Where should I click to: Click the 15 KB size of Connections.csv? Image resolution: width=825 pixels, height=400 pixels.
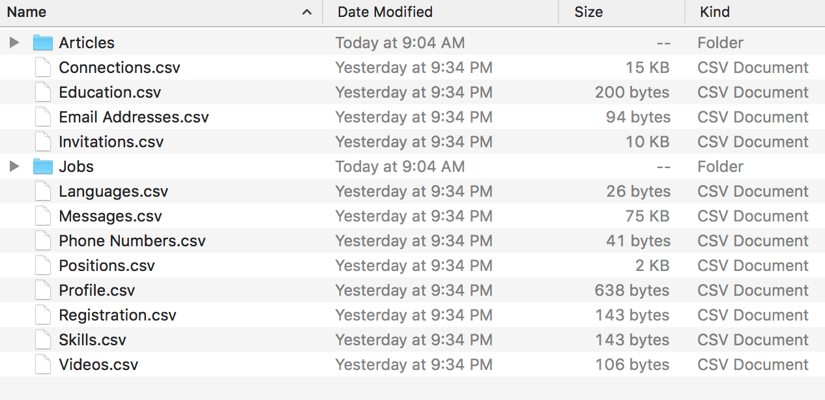647,67
